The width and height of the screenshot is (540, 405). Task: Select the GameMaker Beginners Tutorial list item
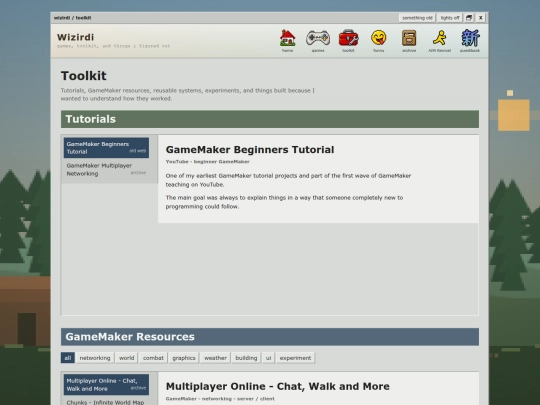(106, 148)
